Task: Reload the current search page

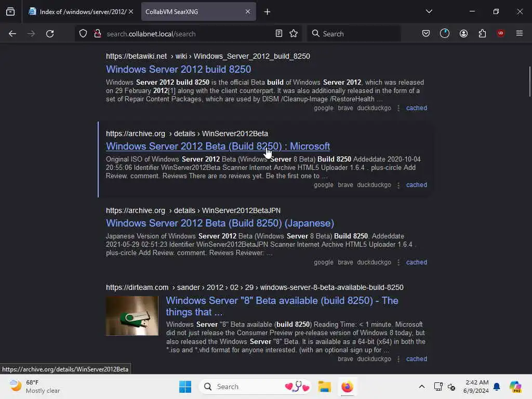Action: click(50, 34)
